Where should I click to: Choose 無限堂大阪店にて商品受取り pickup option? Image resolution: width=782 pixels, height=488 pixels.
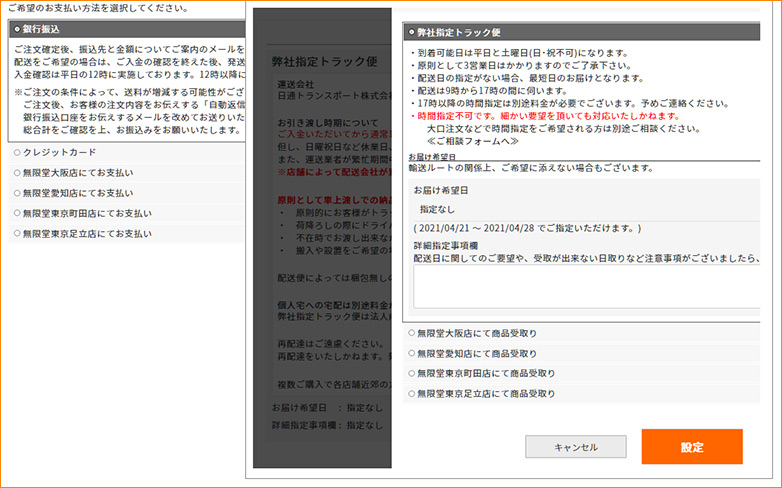[x=411, y=333]
